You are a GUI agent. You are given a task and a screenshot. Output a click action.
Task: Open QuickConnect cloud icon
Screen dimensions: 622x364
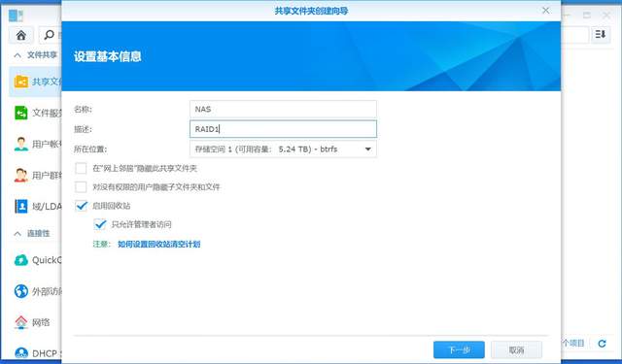click(x=21, y=260)
